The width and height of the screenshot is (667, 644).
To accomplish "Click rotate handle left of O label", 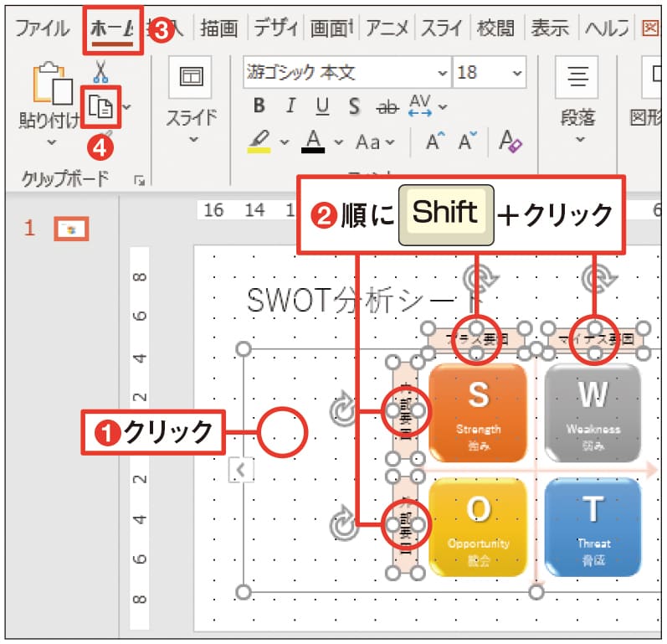I will [x=343, y=523].
